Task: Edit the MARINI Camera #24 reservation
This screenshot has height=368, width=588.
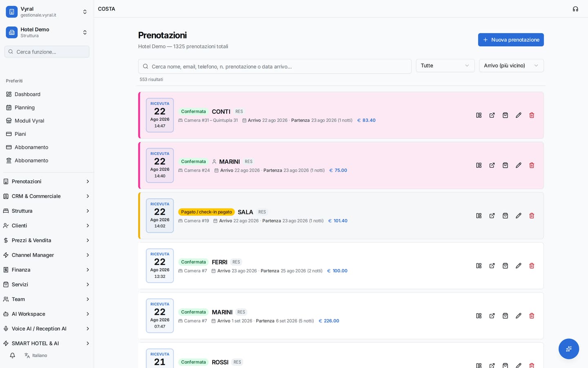Action: 519,165
